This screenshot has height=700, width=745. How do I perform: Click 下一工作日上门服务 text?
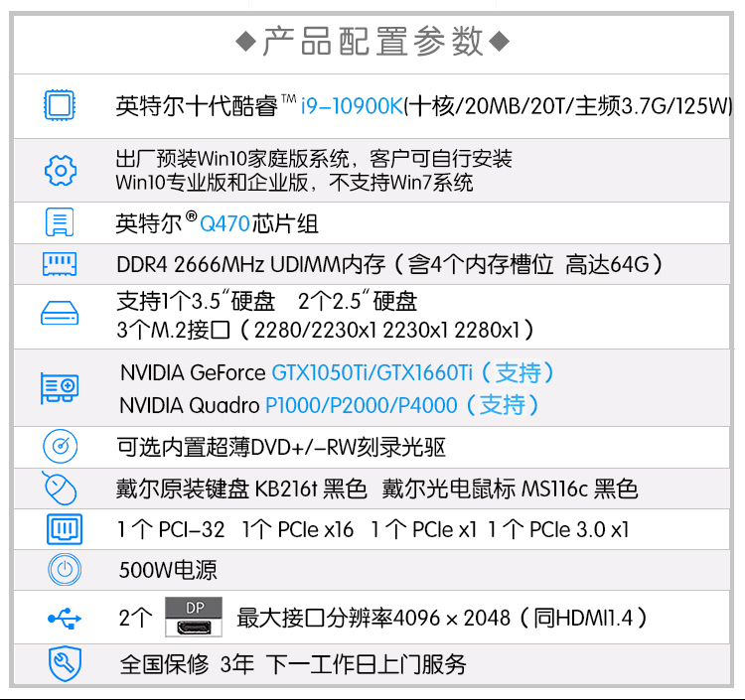point(366,664)
